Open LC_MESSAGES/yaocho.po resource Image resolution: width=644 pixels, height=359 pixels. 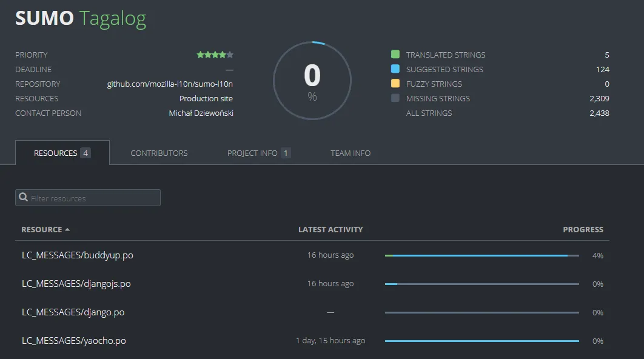pyautogui.click(x=73, y=341)
